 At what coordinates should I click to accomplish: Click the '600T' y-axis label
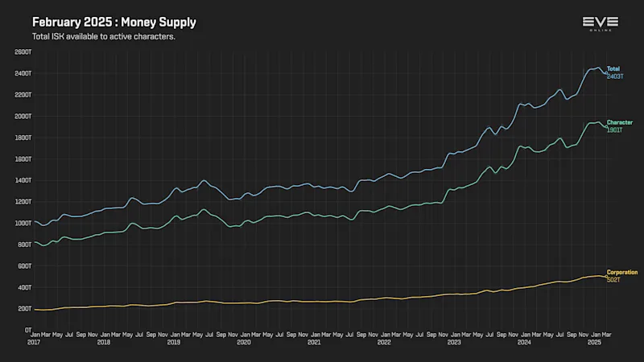tap(25, 266)
